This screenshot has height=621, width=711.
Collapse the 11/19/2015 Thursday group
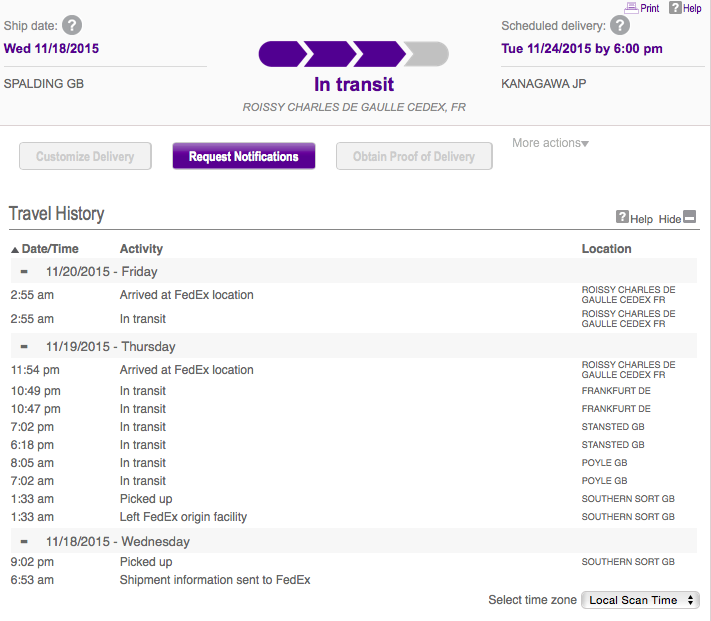[24, 347]
